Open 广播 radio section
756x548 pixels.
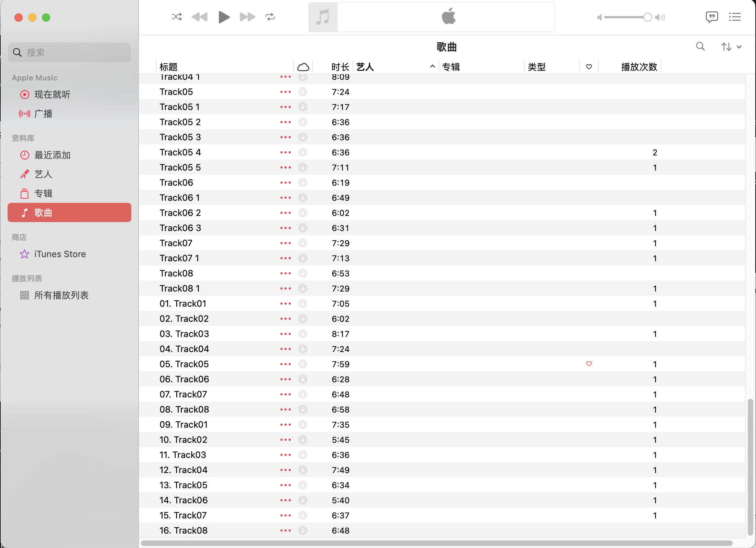pyautogui.click(x=43, y=114)
